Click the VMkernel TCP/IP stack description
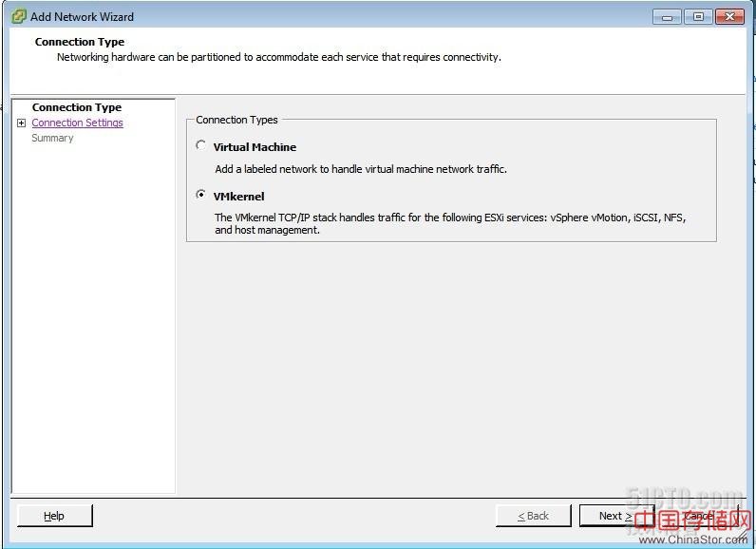Screen dimensions: 756x549 (x=450, y=223)
